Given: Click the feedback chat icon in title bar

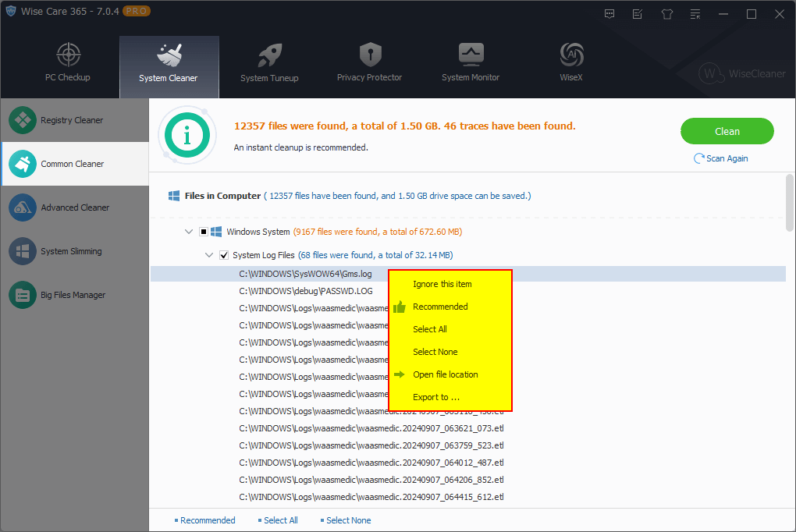Looking at the screenshot, I should tap(609, 14).
